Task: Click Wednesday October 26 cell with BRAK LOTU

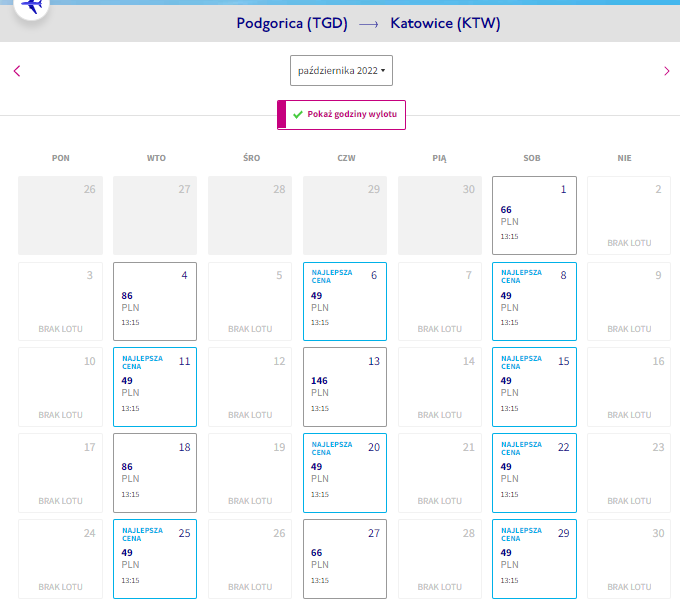Action: tap(250, 559)
